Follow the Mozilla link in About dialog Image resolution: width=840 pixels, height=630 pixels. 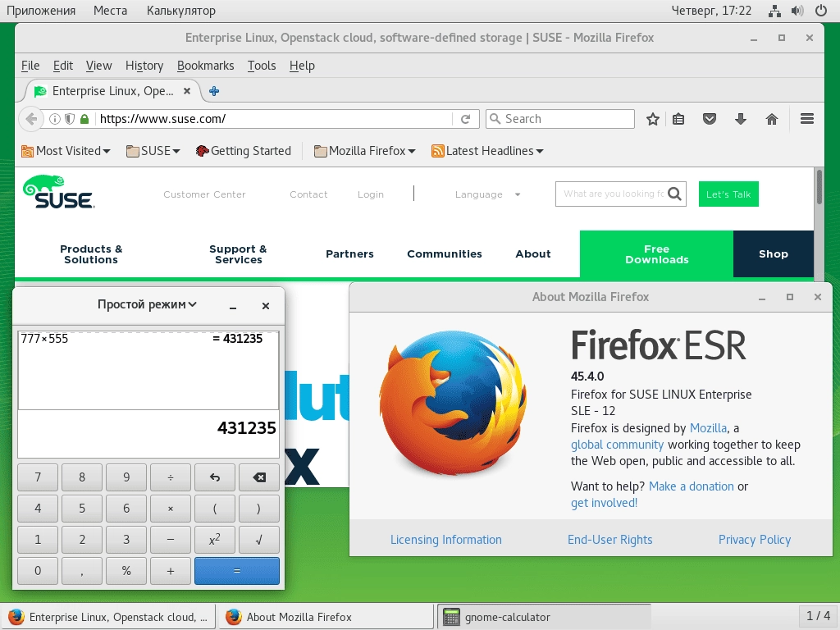pyautogui.click(x=708, y=428)
